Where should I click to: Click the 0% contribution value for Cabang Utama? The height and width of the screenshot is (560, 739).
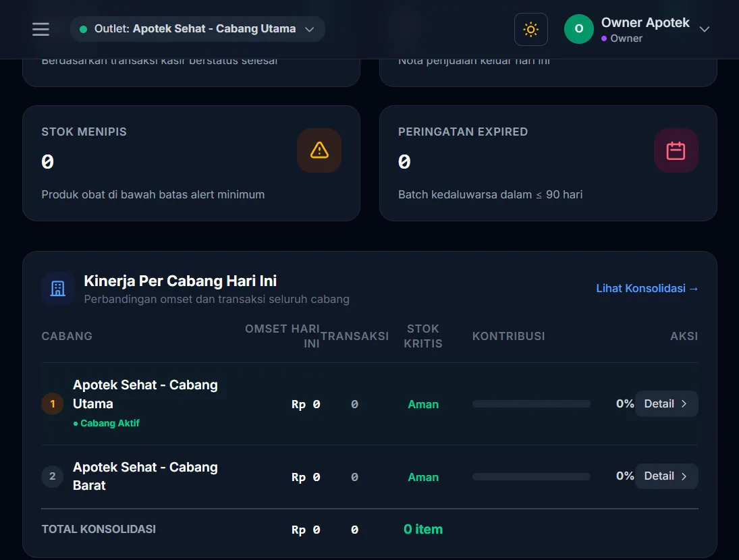(625, 403)
